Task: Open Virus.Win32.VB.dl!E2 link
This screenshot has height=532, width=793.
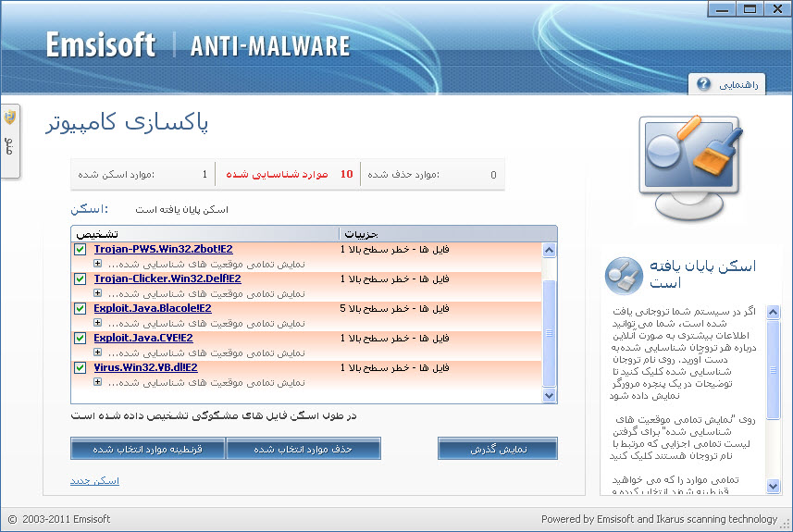Action: click(x=145, y=367)
